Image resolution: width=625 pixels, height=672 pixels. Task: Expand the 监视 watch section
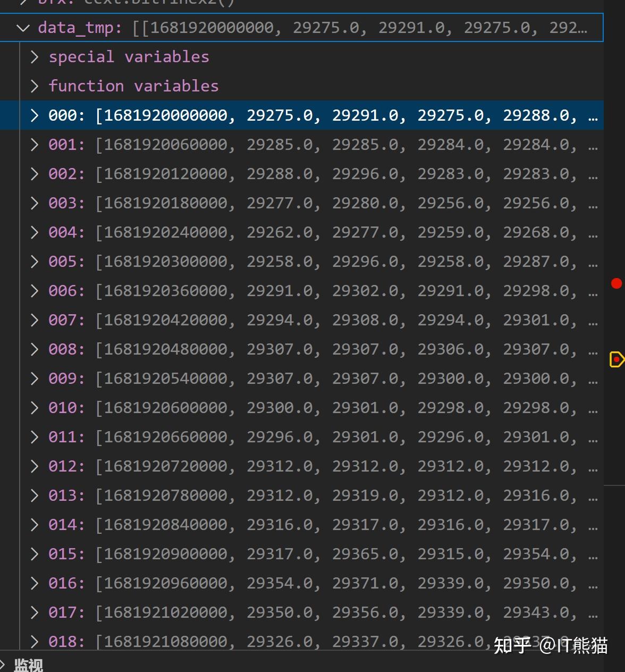3,665
